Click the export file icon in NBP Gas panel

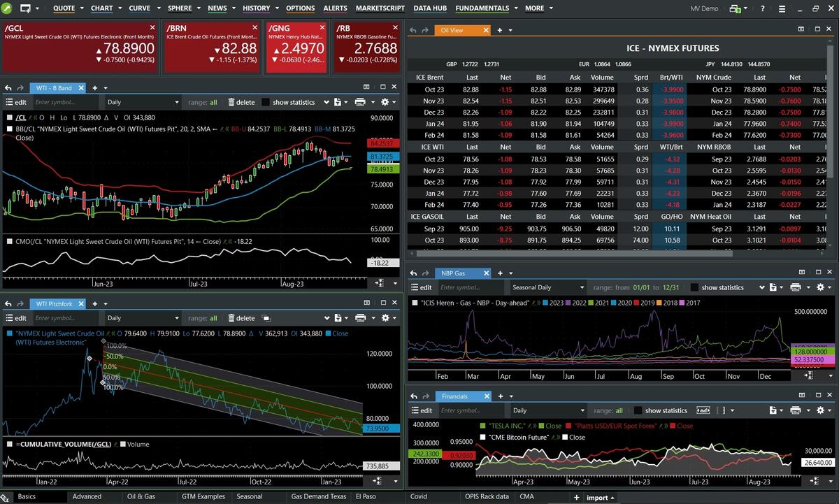(x=772, y=287)
